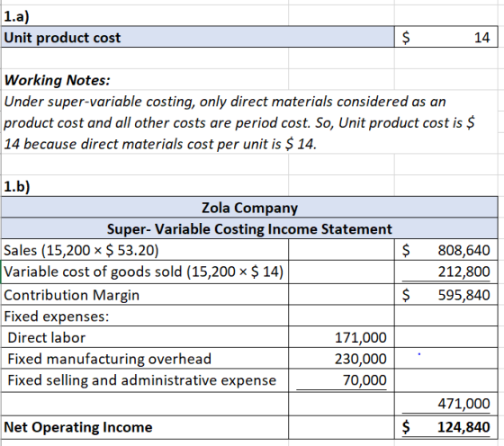Click the 'Direct labor' row label
This screenshot has width=504, height=446.
pos(145,337)
